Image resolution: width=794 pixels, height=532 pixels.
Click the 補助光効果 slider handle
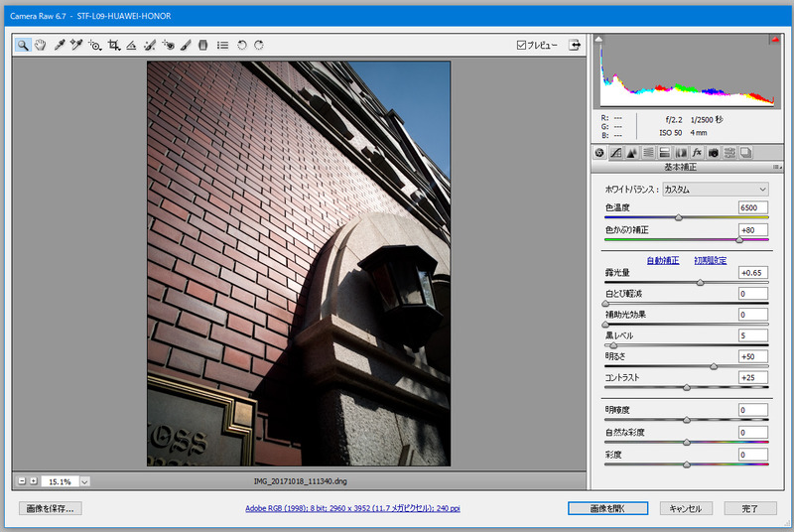(x=605, y=325)
